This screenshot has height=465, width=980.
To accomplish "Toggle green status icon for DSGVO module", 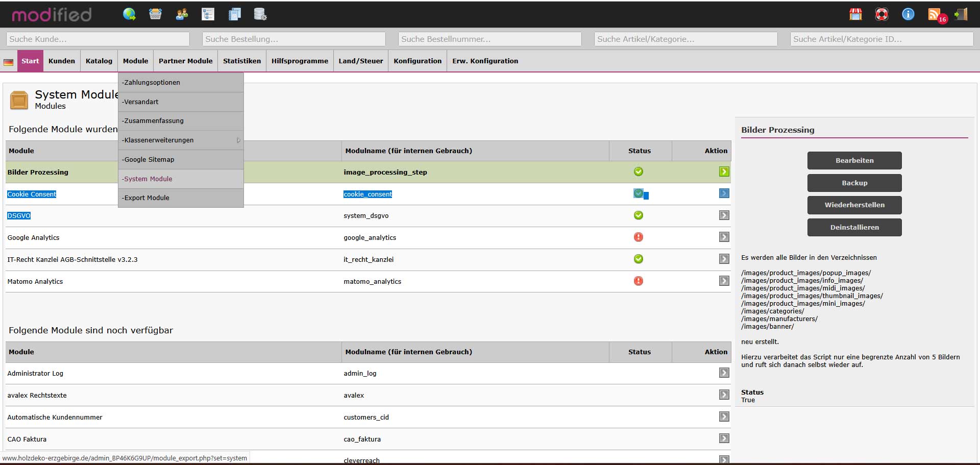I will pyautogui.click(x=638, y=215).
